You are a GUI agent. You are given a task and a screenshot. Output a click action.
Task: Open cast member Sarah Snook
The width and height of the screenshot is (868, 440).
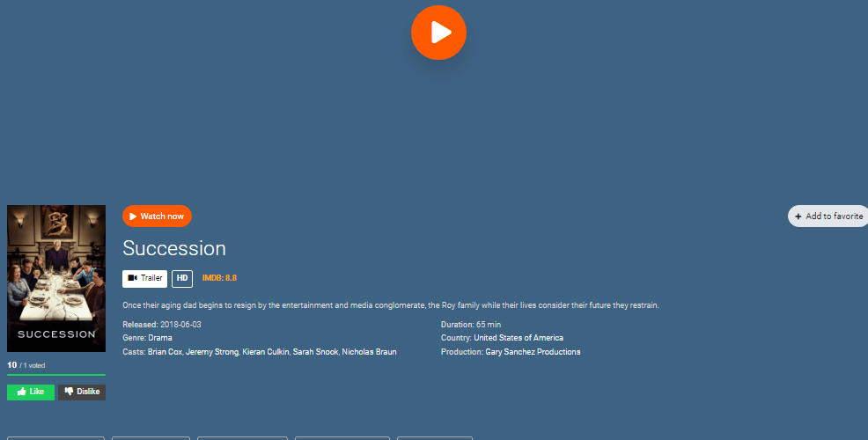[315, 352]
